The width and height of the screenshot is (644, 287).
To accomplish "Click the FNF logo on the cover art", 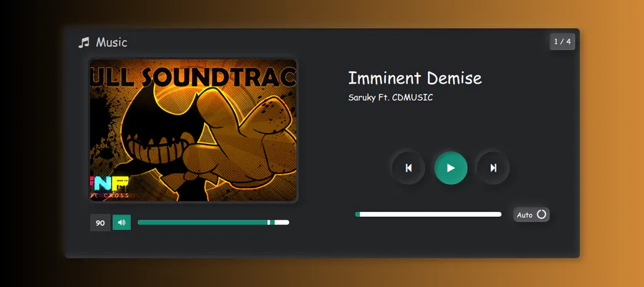I will coord(109,183).
